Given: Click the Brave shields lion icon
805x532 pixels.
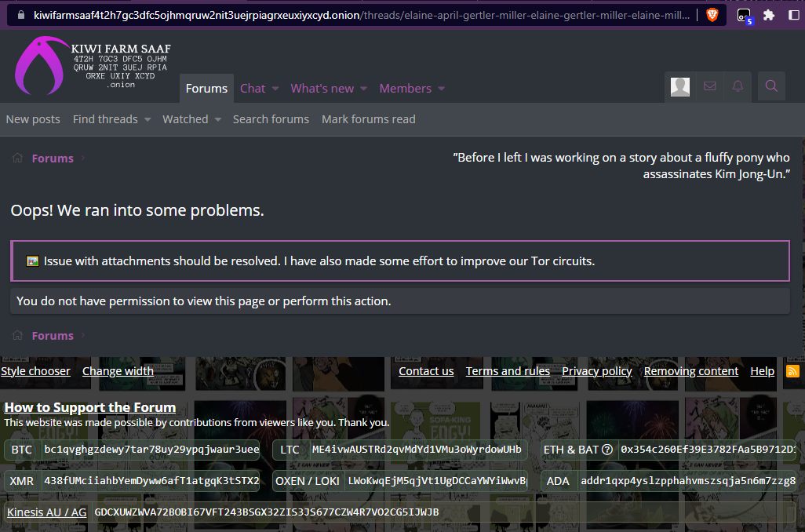Looking at the screenshot, I should coord(712,15).
